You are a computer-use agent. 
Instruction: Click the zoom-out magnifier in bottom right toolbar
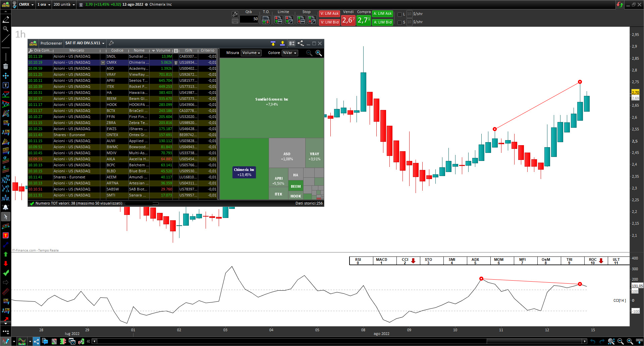(x=621, y=341)
